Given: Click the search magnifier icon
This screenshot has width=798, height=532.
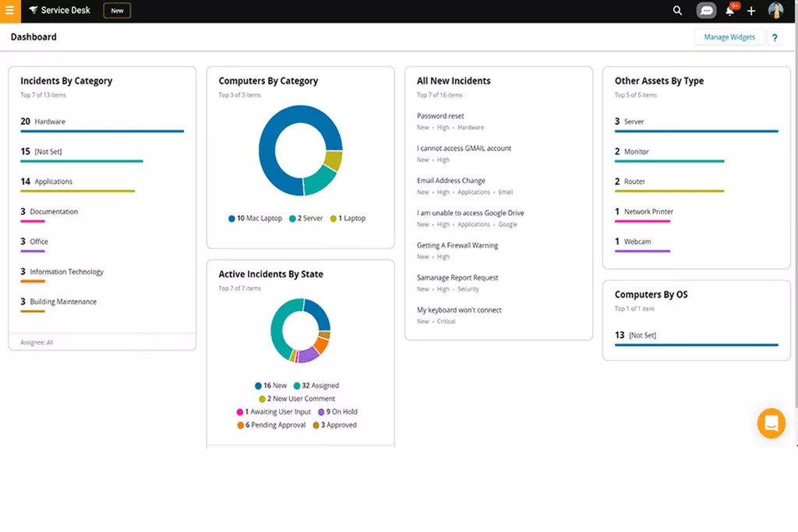Looking at the screenshot, I should pos(677,11).
